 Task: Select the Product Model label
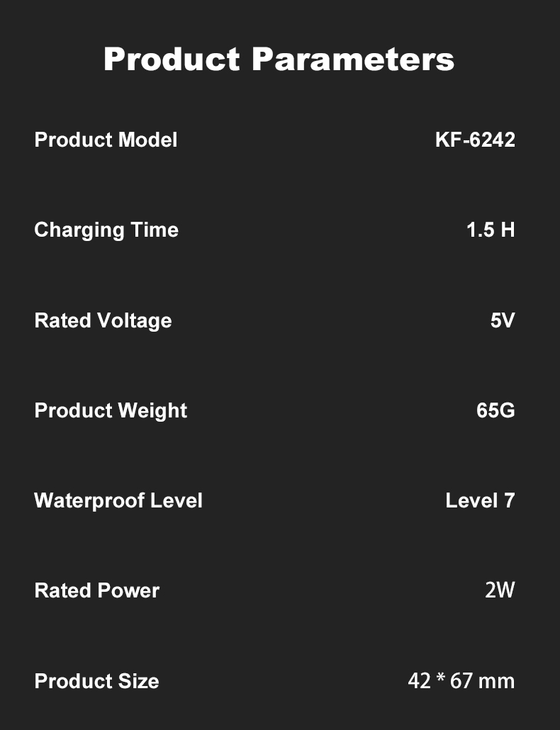tap(106, 140)
